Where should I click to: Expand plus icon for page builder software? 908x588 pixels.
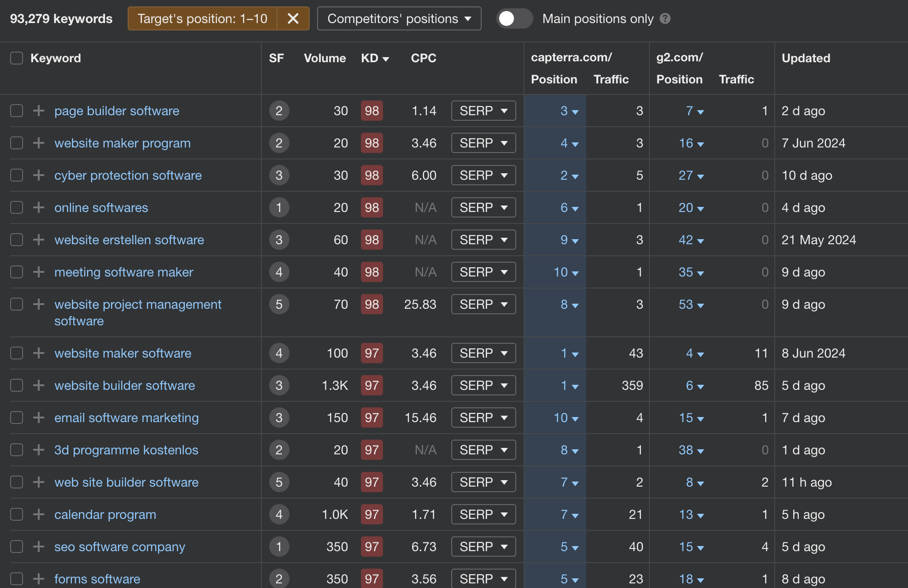[x=39, y=111]
